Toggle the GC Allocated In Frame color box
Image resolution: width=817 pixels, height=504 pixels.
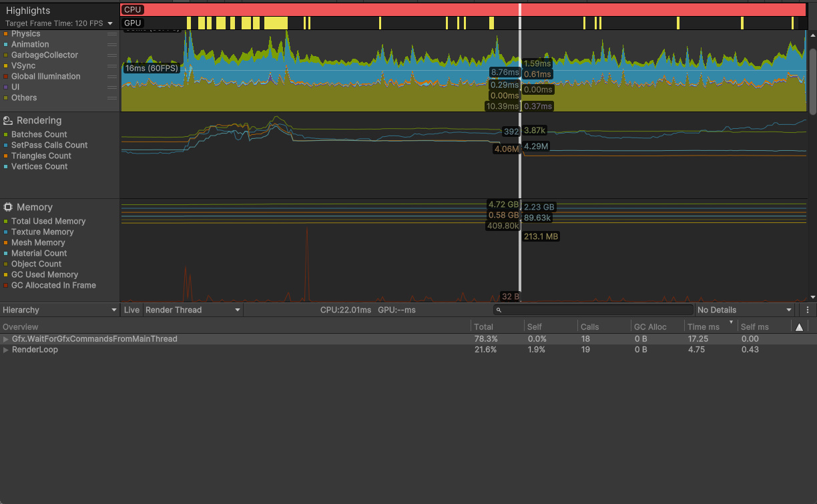pyautogui.click(x=6, y=285)
